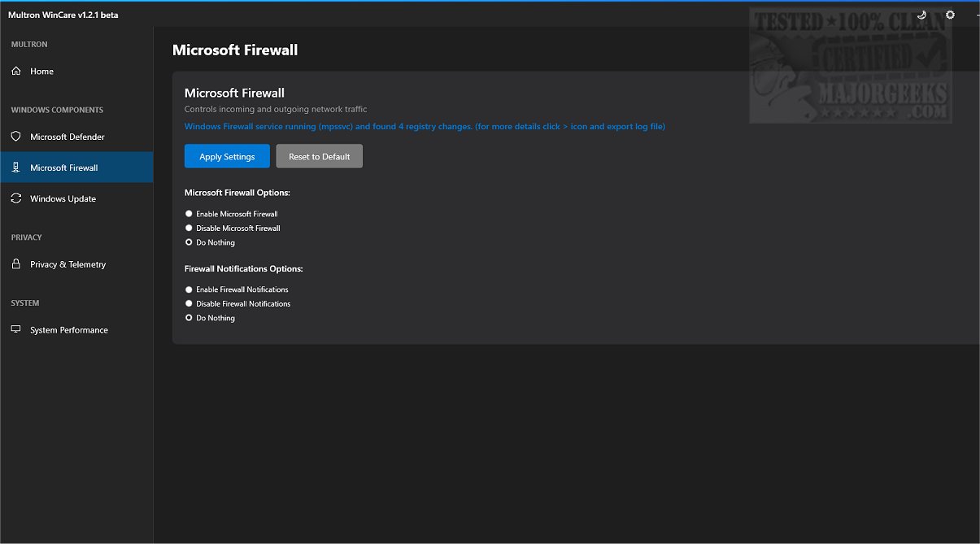Viewport: 980px width, 544px height.
Task: Click the Microsoft Firewall sidebar icon
Action: pyautogui.click(x=16, y=168)
